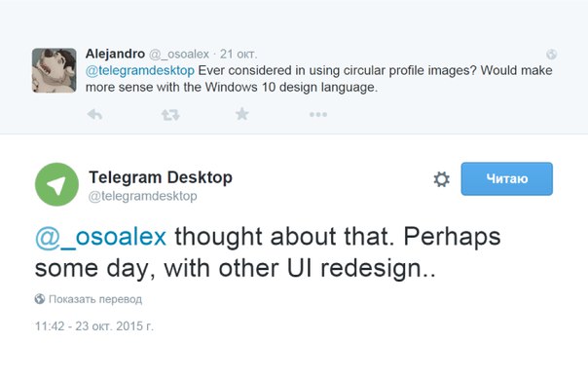This screenshot has height=382, width=588.
Task: Click the globe icon beside Alejandro's tweet date
Action: [x=551, y=54]
